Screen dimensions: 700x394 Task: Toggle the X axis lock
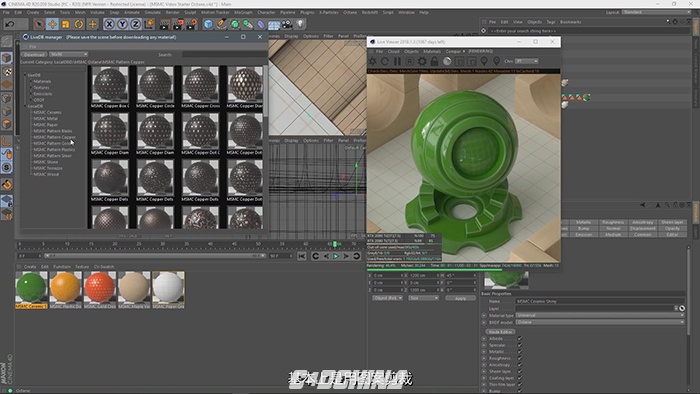(109, 24)
